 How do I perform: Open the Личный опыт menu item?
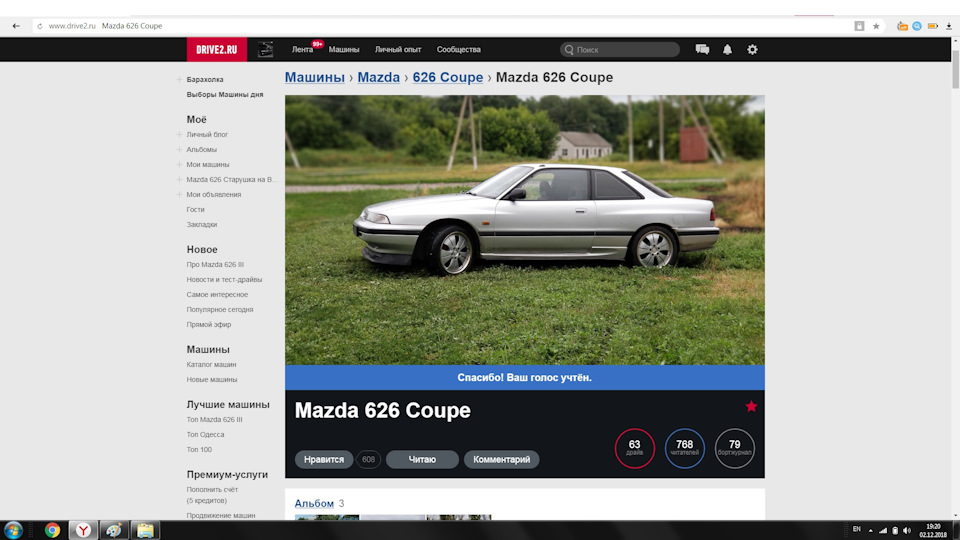pos(398,50)
